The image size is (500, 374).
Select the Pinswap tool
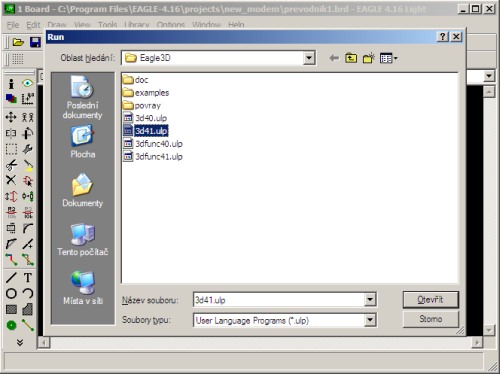click(11, 196)
